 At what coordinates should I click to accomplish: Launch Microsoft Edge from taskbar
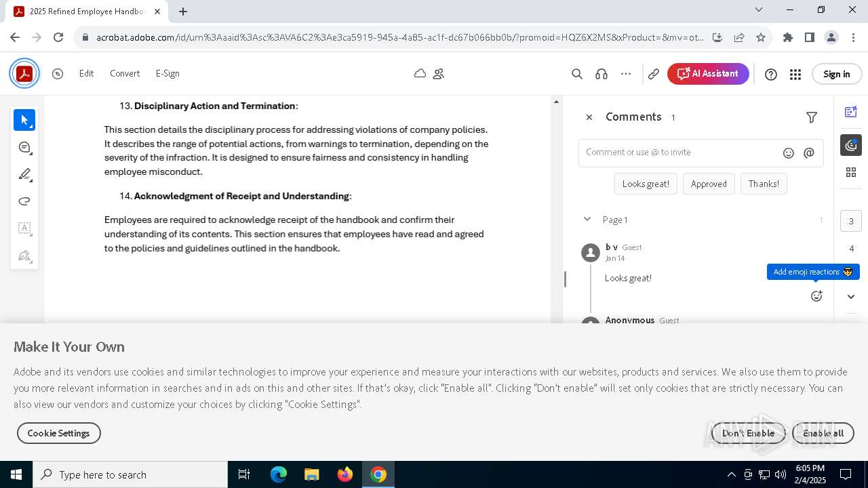click(x=279, y=474)
